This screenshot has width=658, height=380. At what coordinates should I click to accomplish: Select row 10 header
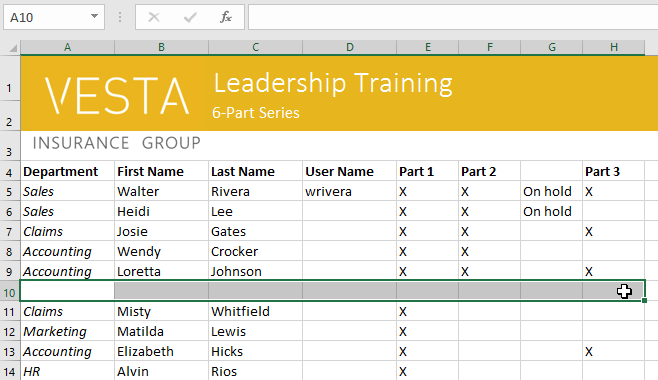click(10, 292)
